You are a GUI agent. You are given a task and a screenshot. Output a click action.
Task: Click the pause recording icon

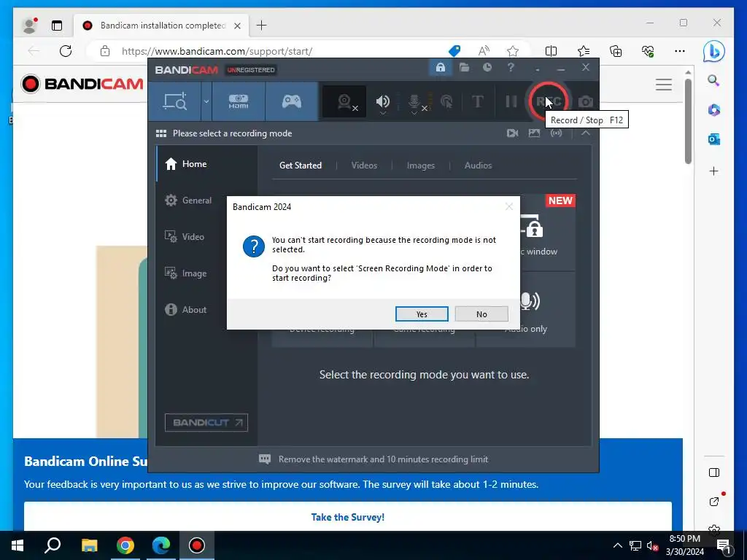click(x=511, y=101)
